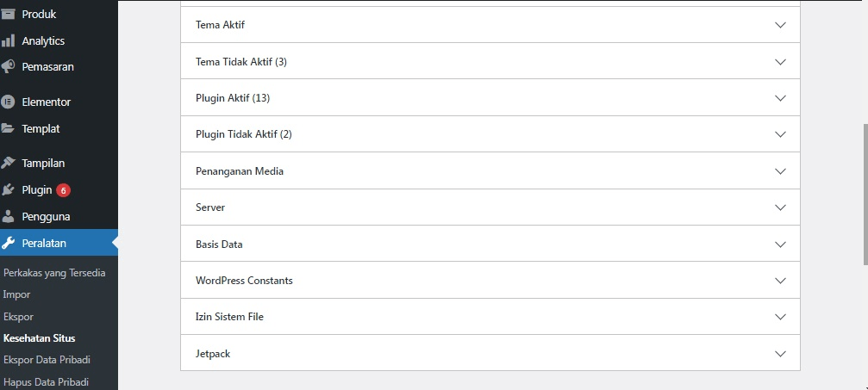Click the Elementor logo icon
The image size is (868, 390).
tap(9, 102)
